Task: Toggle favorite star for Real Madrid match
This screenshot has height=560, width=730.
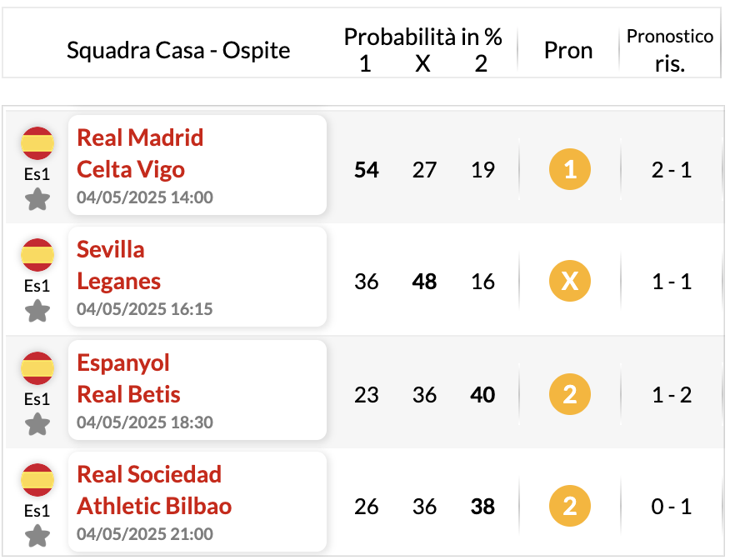Action: 37,199
